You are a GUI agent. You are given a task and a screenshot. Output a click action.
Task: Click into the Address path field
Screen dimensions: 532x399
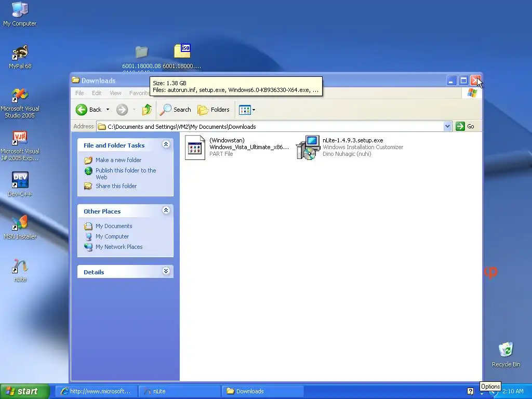pos(270,127)
